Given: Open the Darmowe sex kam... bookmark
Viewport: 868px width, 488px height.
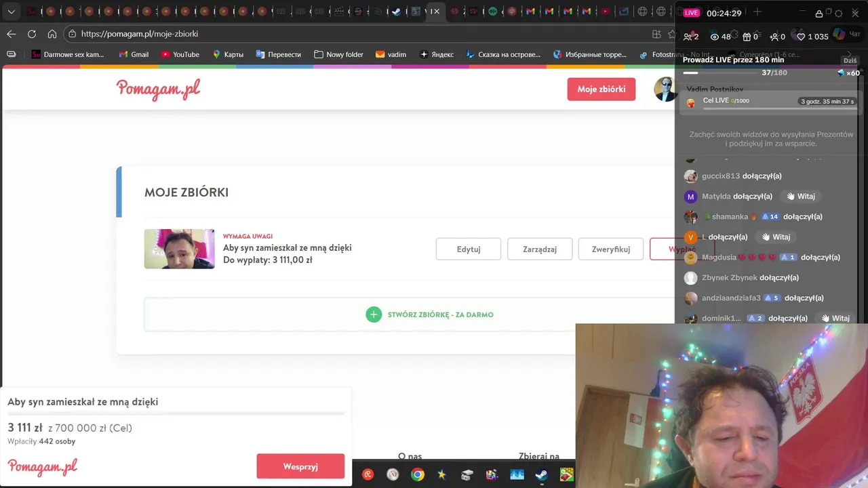Looking at the screenshot, I should coord(68,54).
